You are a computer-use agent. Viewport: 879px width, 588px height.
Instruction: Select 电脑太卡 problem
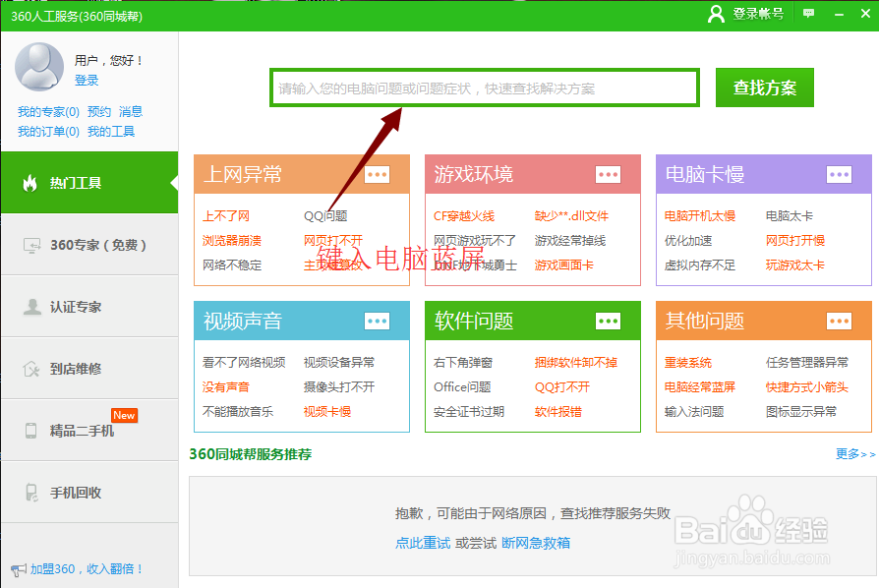click(790, 215)
